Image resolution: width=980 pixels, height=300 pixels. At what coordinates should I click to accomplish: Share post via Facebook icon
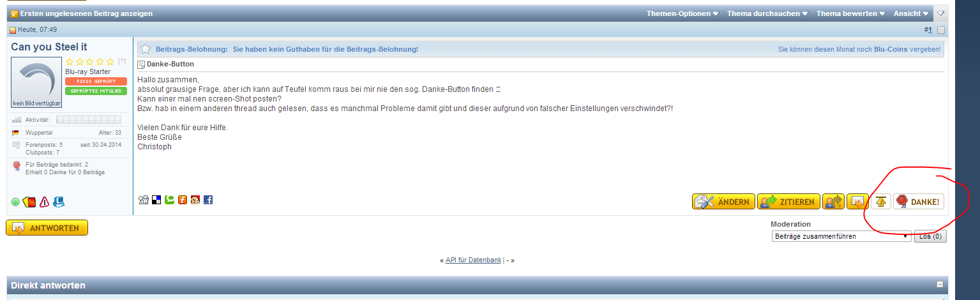[x=208, y=200]
